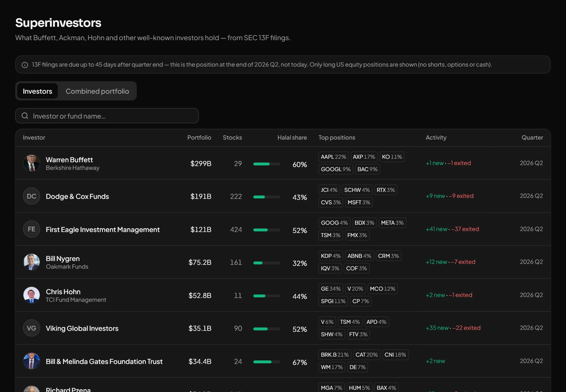This screenshot has height=392, width=566.
Task: Click the GE 34% position chip
Action: [331, 289]
